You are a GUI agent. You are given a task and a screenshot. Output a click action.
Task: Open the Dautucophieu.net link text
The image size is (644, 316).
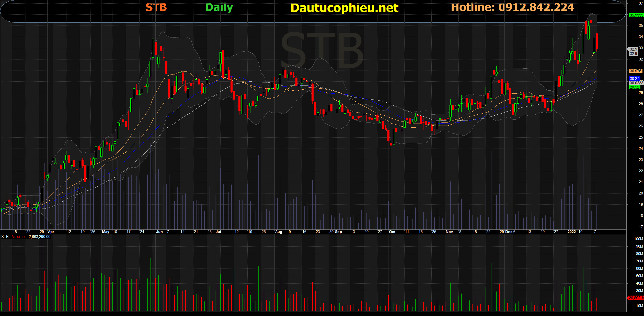[x=344, y=8]
